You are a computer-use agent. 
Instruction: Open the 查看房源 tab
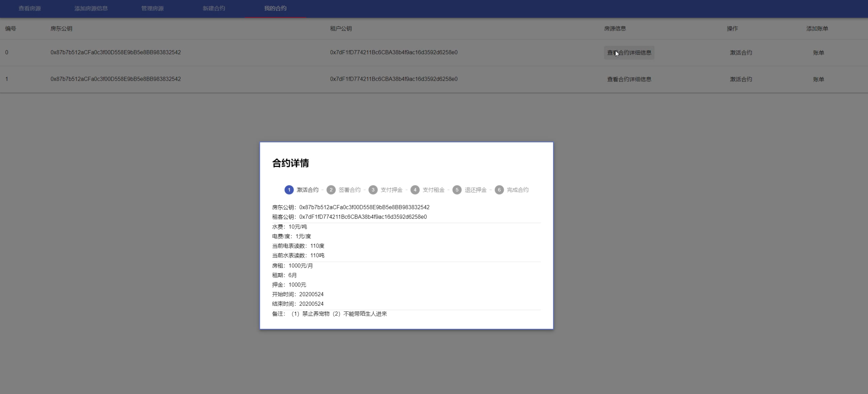pyautogui.click(x=30, y=8)
